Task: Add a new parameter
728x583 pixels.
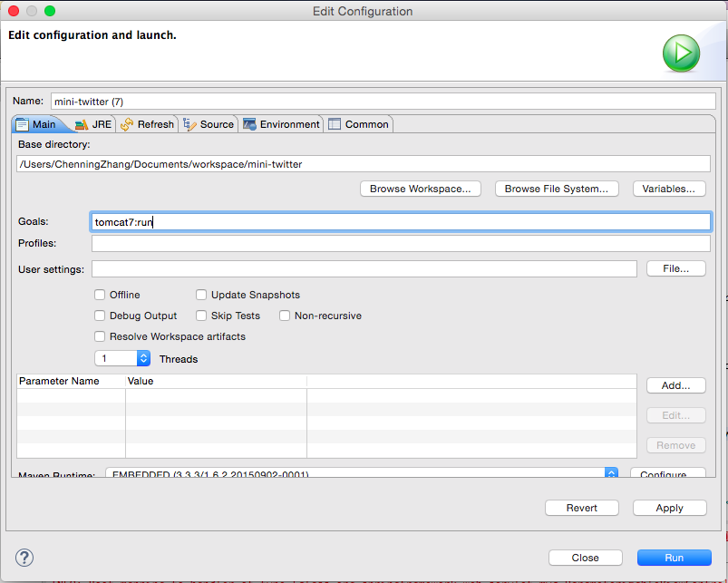Action: [676, 385]
